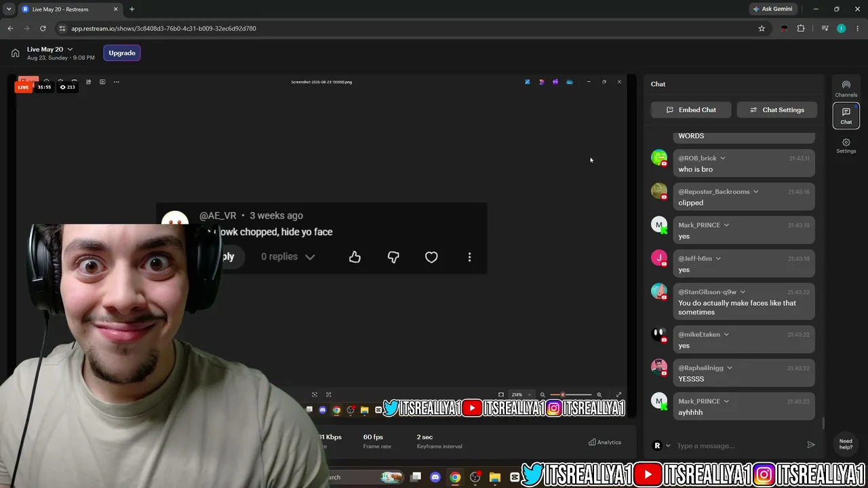Click the 'who is bro' chat message

click(x=696, y=169)
